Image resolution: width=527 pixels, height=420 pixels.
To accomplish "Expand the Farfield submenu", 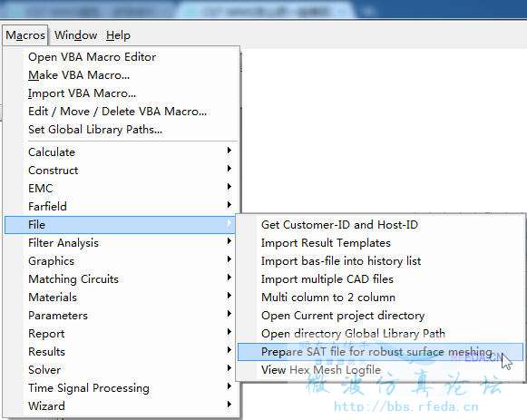I will coord(121,206).
